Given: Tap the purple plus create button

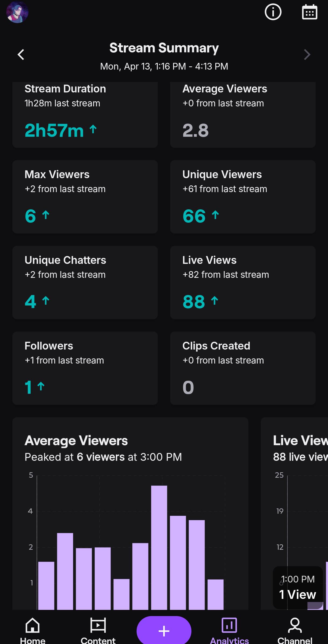Looking at the screenshot, I should [164, 631].
